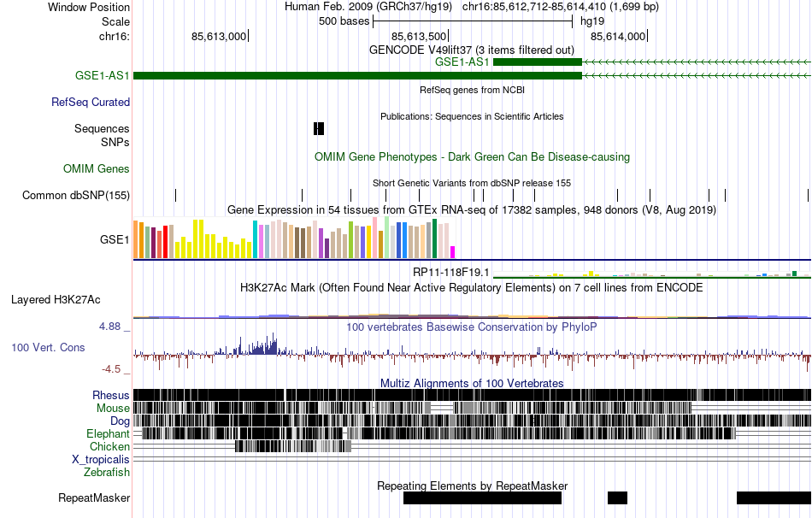The width and height of the screenshot is (812, 518).
Task: Click the Window Position label
Action: 89,7
